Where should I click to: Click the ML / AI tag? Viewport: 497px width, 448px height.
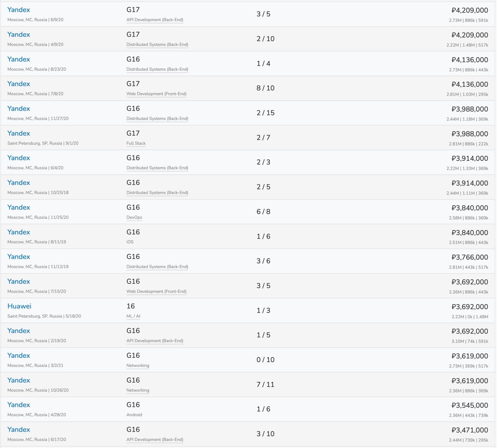click(134, 316)
